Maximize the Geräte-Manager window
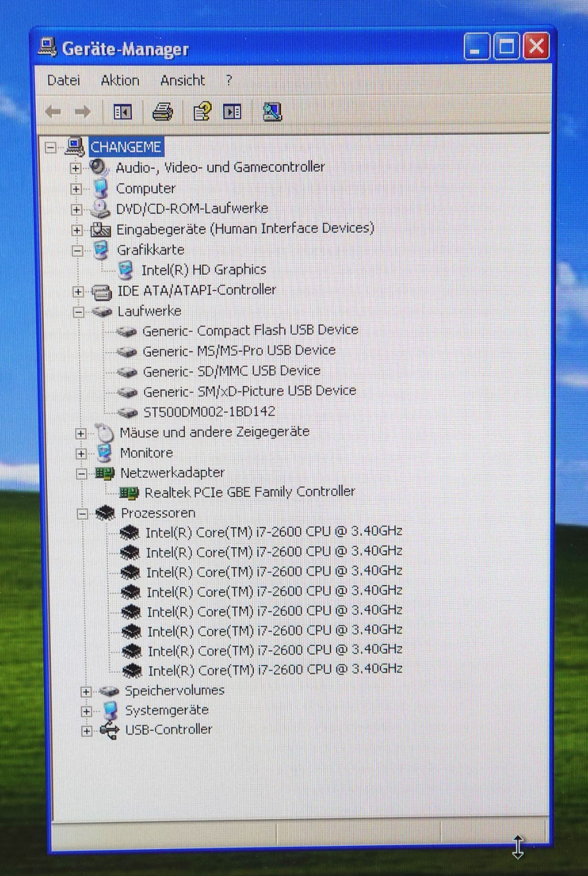 [x=506, y=47]
